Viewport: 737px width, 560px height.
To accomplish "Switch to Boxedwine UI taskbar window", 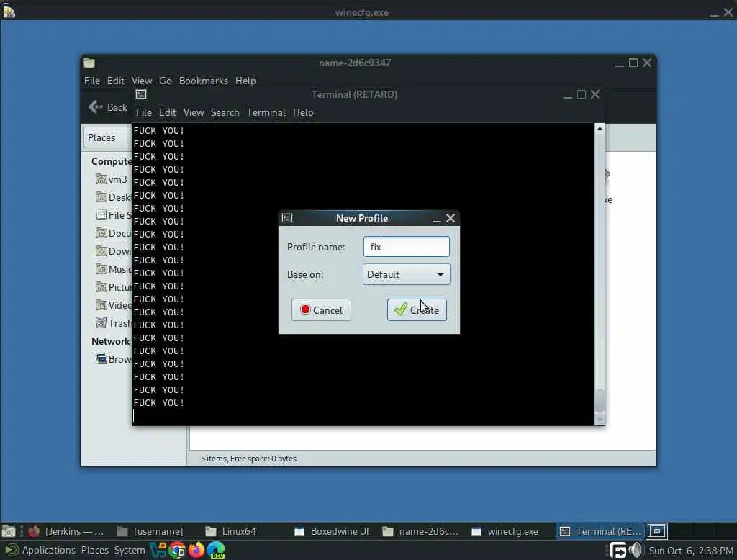I will [x=331, y=531].
